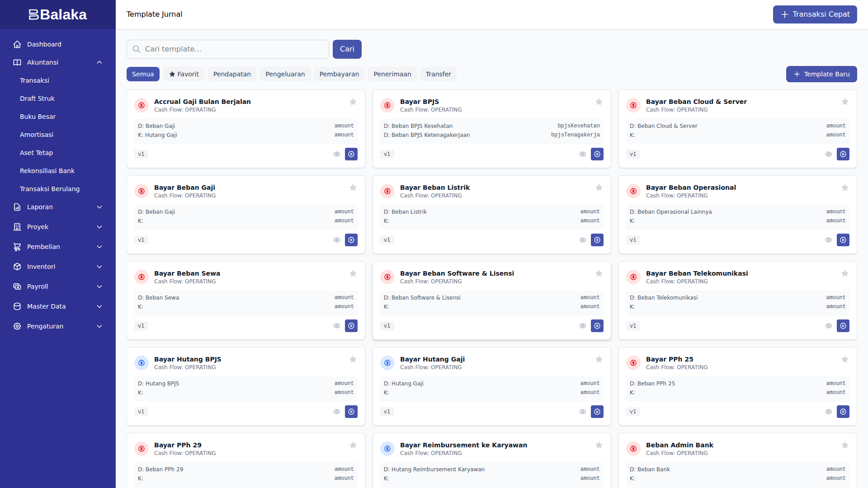Viewport: 868px width, 488px height.
Task: Execute the Bayar PPh 25 template
Action: (843, 412)
